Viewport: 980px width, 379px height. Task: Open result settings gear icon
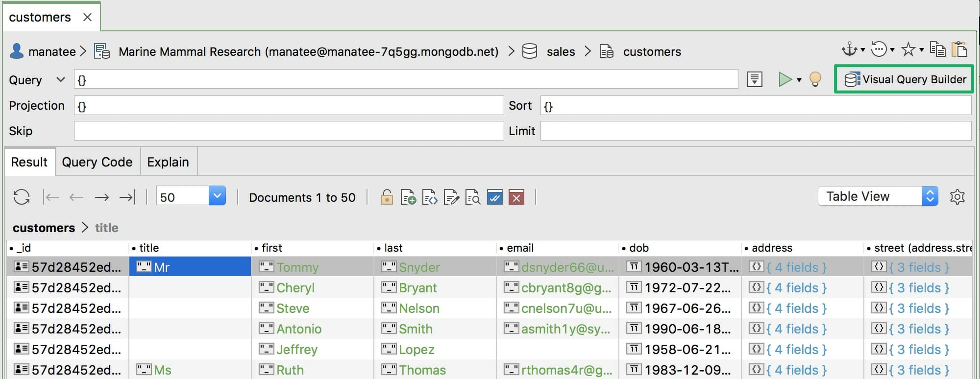click(957, 197)
